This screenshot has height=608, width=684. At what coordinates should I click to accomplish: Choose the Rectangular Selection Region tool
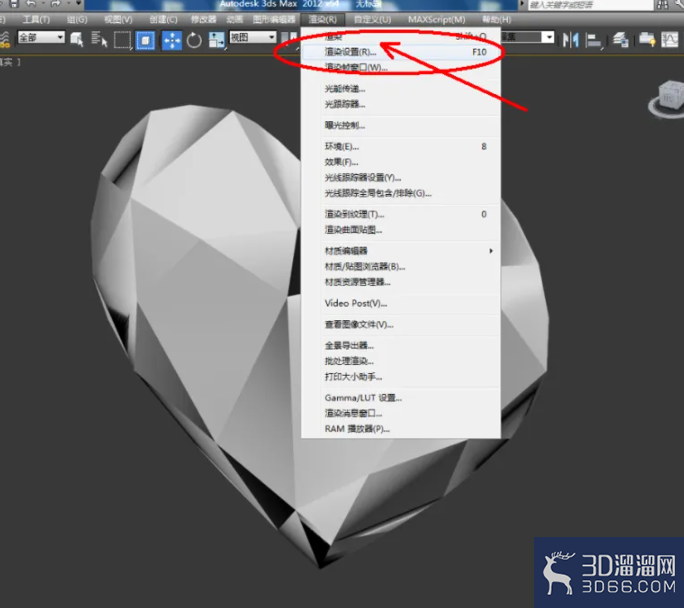coord(123,40)
